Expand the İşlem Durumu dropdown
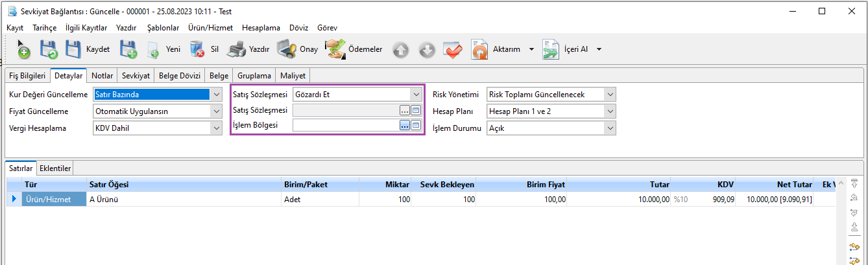This screenshot has width=868, height=265. [x=609, y=128]
